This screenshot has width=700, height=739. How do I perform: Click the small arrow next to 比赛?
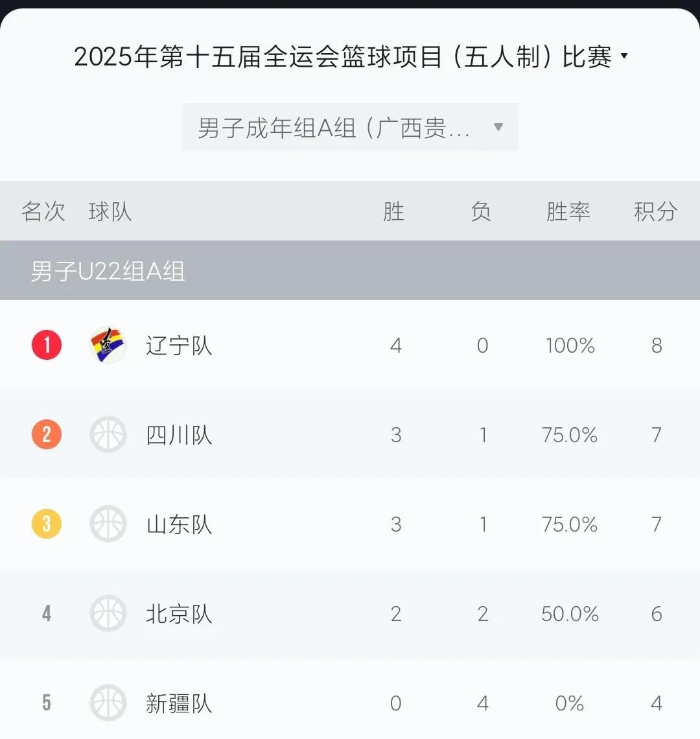pos(624,56)
